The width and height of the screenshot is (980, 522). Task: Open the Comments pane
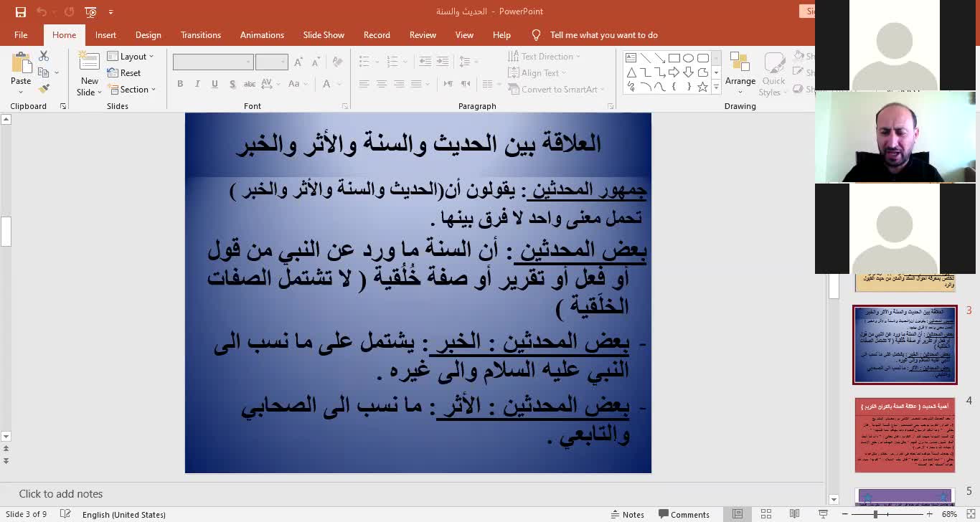[683, 514]
